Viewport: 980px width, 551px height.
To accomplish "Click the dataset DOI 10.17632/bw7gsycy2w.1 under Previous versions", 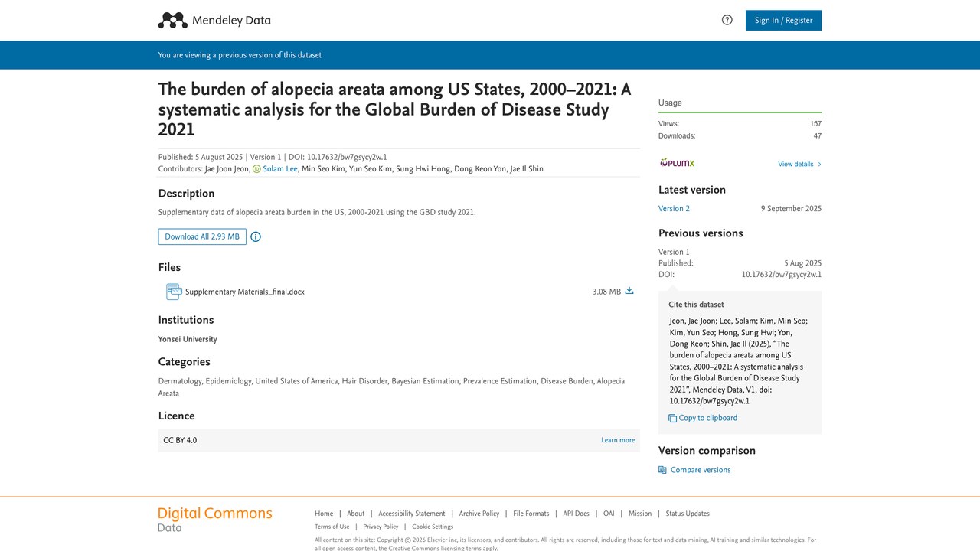I will (x=782, y=275).
